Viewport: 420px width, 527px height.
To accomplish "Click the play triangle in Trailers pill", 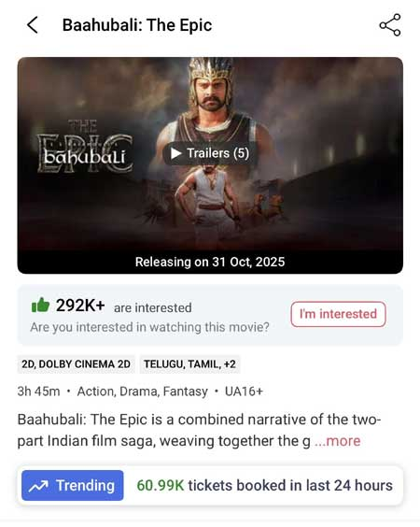I will point(175,153).
